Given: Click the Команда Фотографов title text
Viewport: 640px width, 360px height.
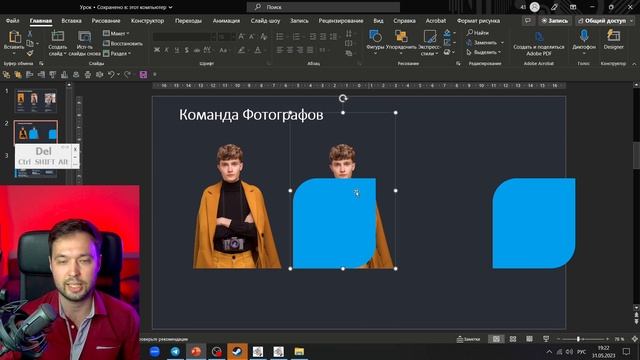Looking at the screenshot, I should point(251,115).
